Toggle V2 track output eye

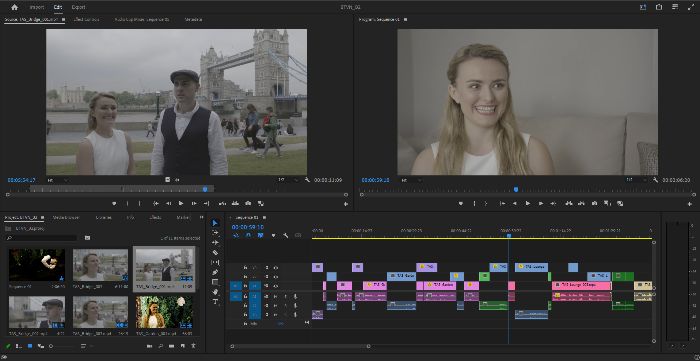click(x=275, y=277)
